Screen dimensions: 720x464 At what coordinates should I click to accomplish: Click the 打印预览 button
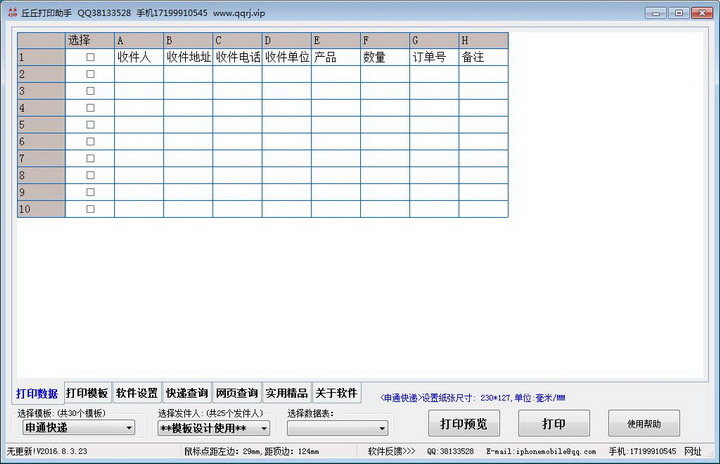[463, 424]
